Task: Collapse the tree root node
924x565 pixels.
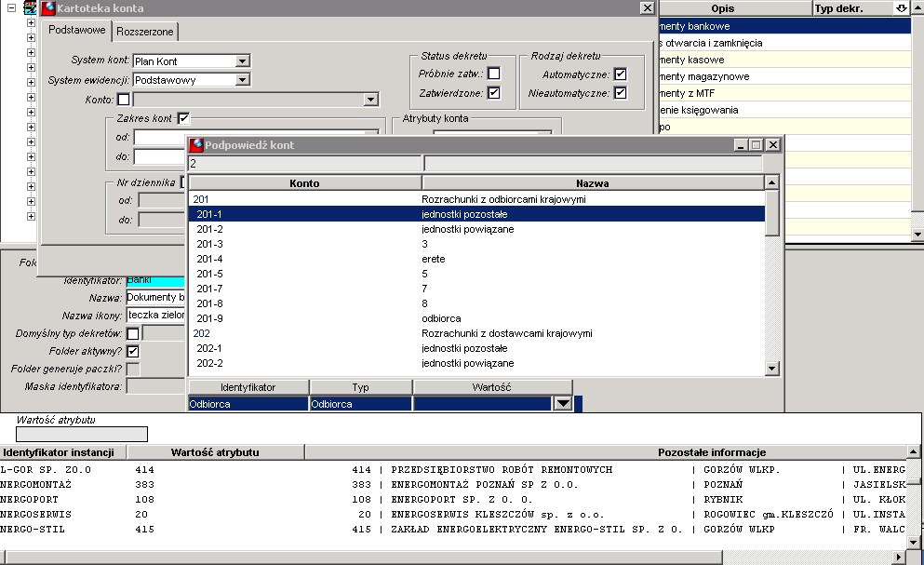Action: [11, 8]
